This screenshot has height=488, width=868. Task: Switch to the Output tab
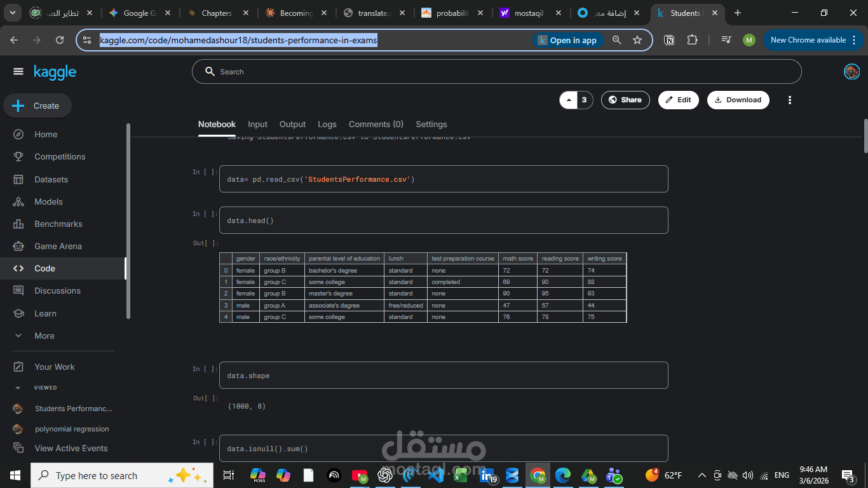tap(292, 125)
